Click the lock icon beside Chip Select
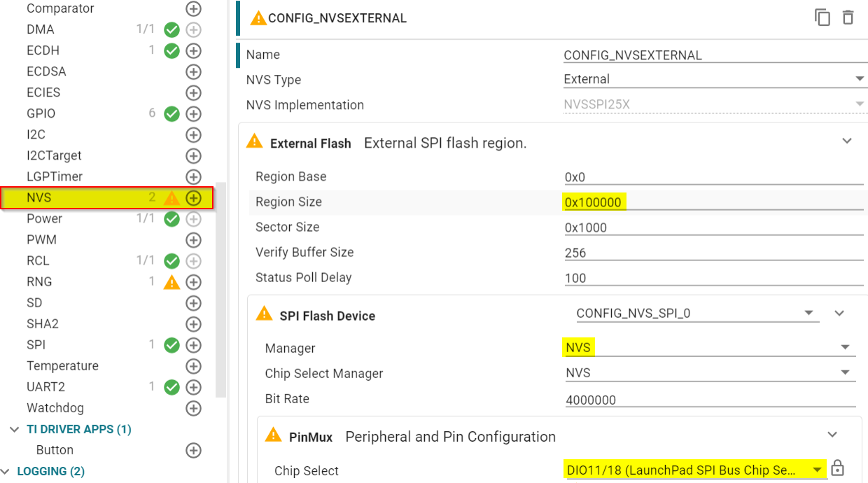The image size is (868, 483). (837, 469)
